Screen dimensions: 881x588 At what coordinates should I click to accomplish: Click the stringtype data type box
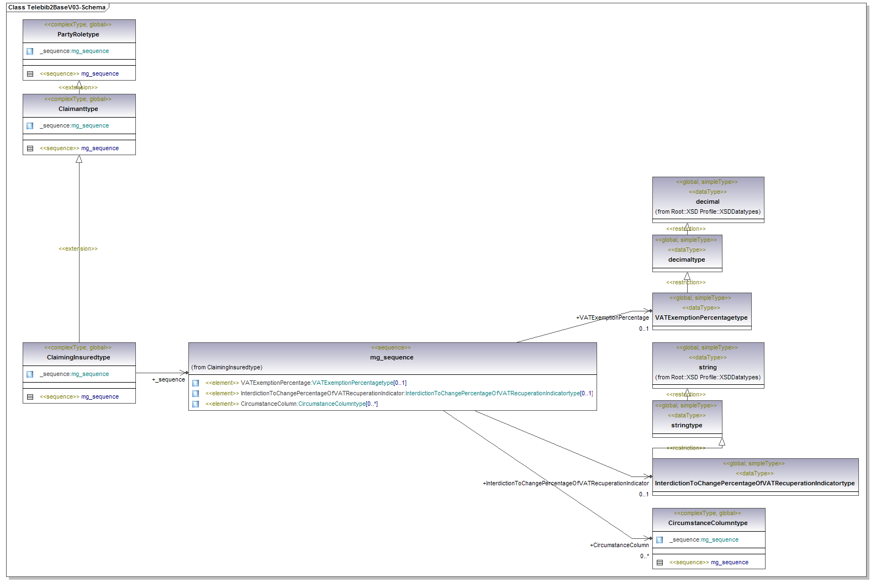coord(687,419)
